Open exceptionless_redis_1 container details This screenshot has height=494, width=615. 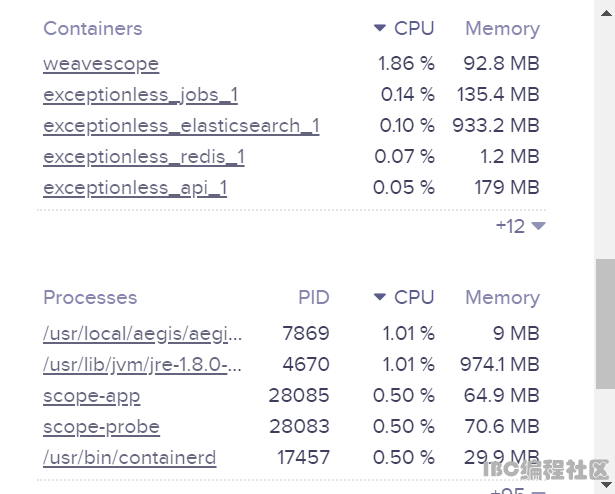tap(144, 157)
